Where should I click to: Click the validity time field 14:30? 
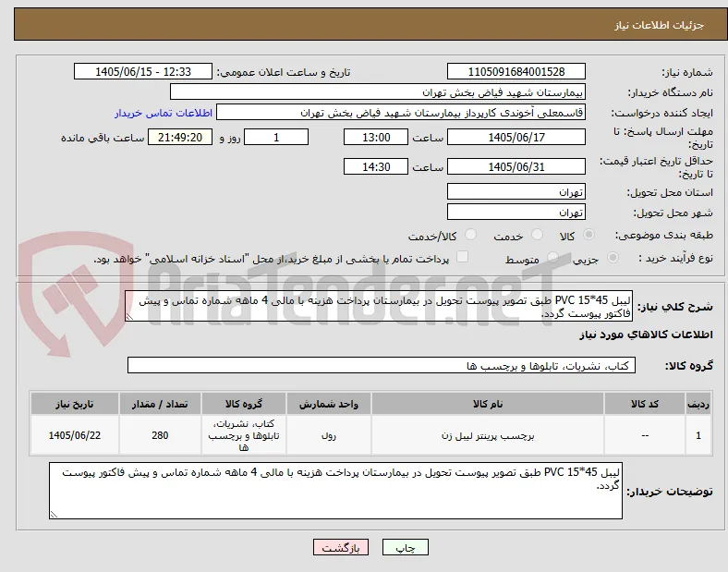pyautogui.click(x=376, y=166)
